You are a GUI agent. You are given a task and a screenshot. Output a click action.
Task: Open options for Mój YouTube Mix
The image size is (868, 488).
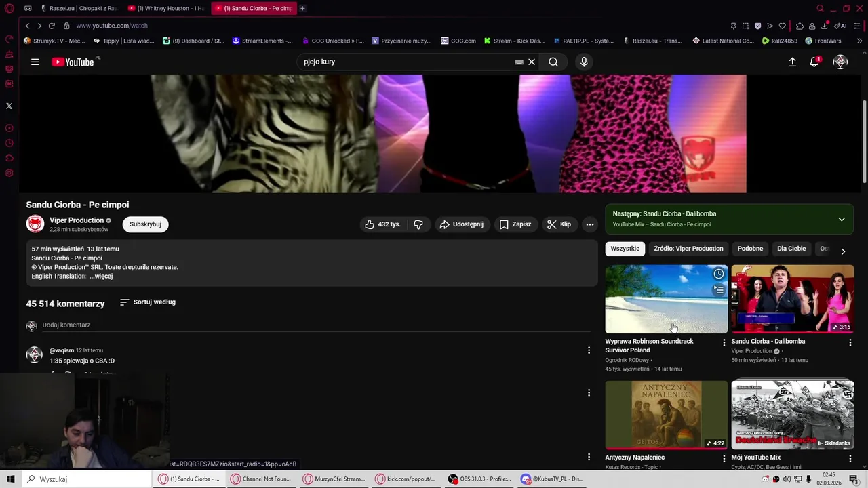[x=850, y=458]
